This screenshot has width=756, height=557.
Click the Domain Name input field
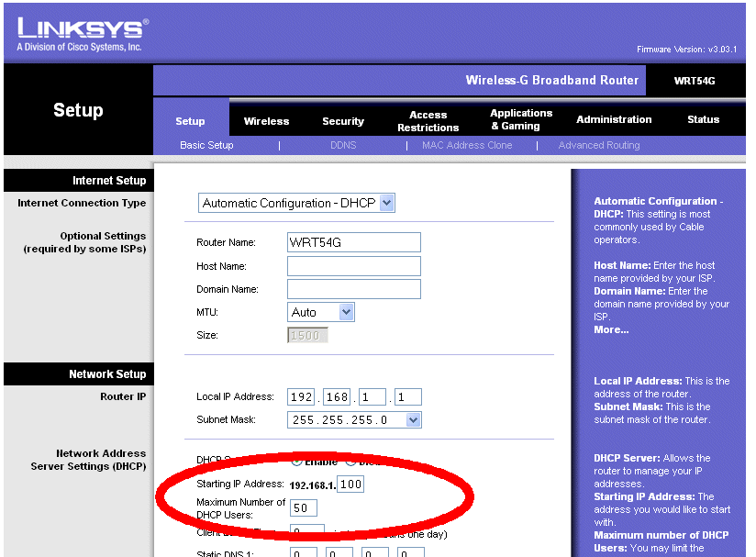tap(354, 289)
